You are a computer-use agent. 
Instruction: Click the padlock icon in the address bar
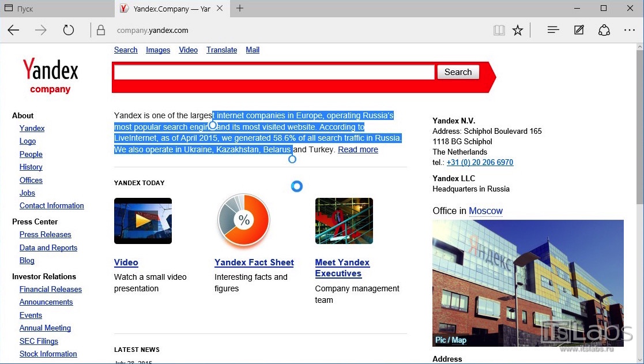click(101, 30)
